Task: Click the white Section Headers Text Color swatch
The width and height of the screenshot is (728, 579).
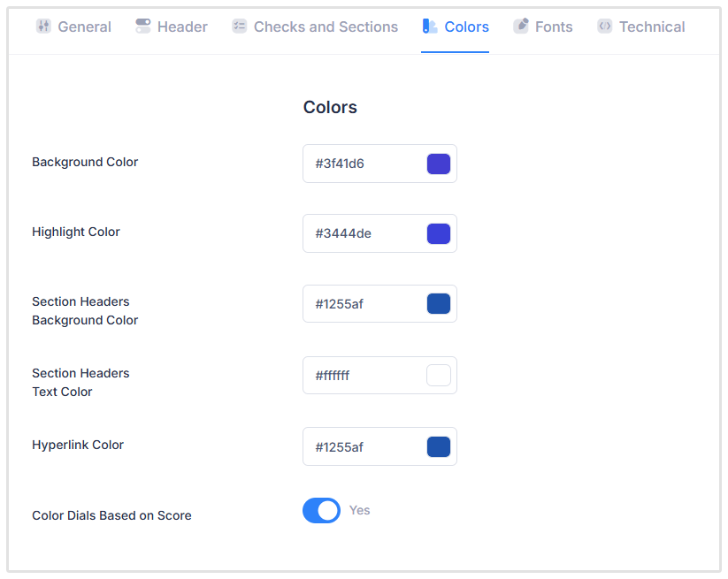Action: [x=438, y=375]
